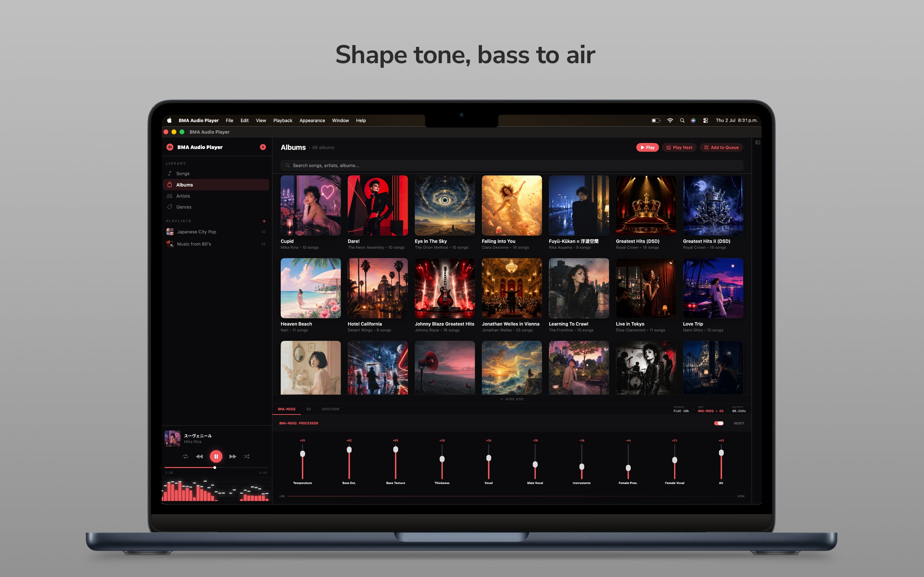Viewport: 924px width, 577px height.
Task: Skip to the next track
Action: (233, 456)
